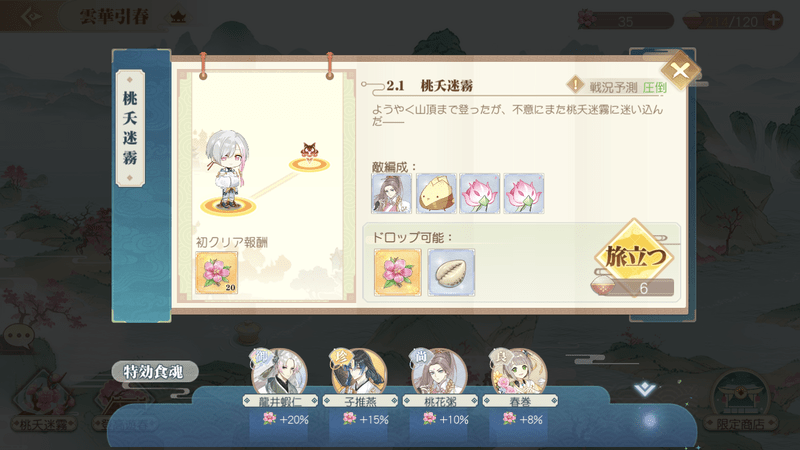Viewport: 800px width, 450px height.
Task: Tap the second pink lotus enemy icon
Action: (524, 193)
